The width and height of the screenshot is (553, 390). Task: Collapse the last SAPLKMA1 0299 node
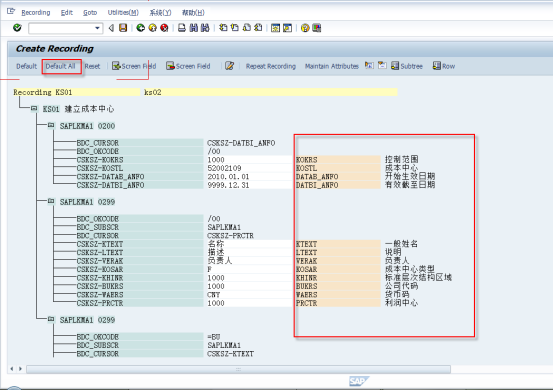(51, 319)
